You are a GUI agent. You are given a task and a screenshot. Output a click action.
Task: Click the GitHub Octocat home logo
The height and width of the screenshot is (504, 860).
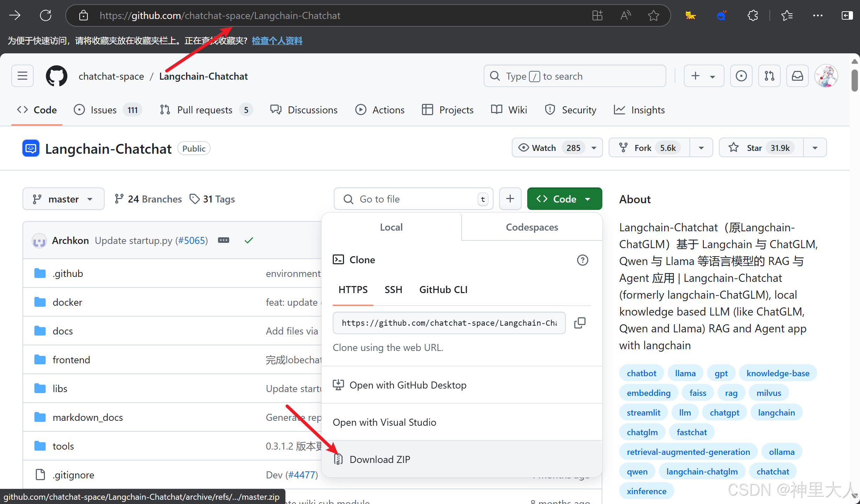[x=57, y=76]
